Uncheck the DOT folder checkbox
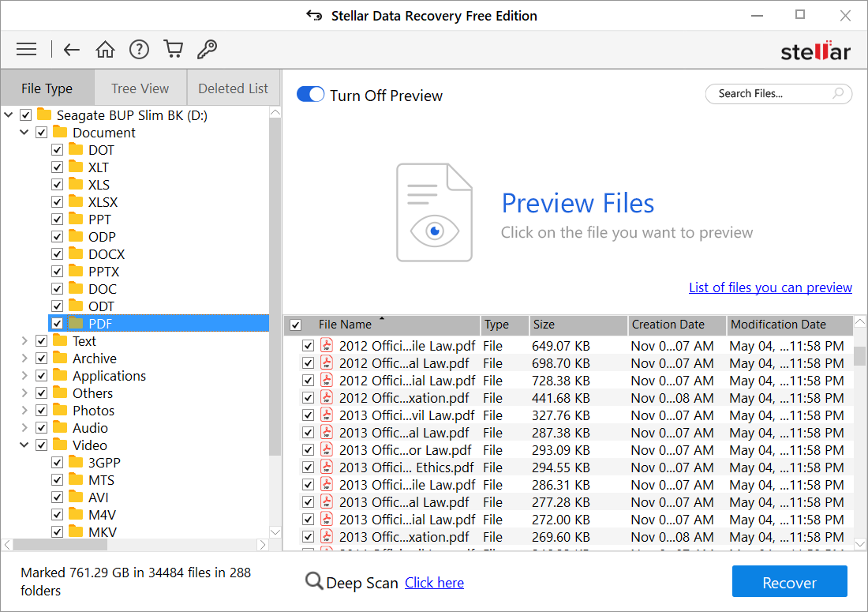Viewport: 868px width, 612px height. tap(57, 150)
